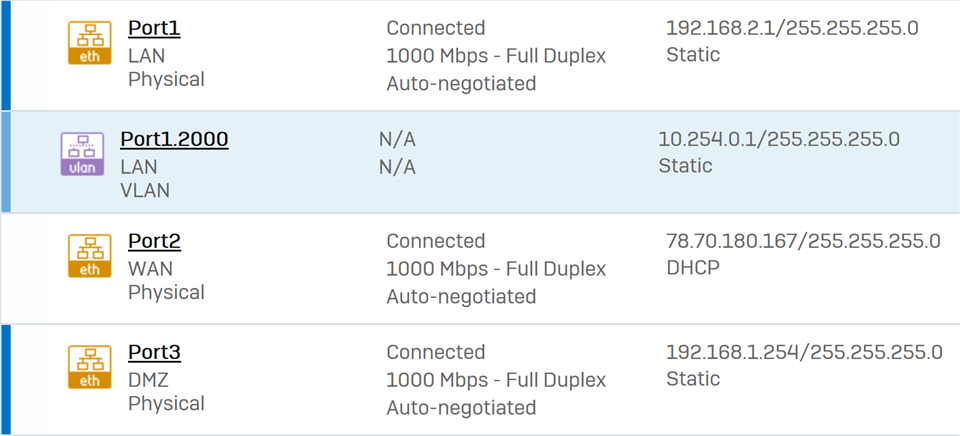Click Port1's Connected status text
The image size is (960, 436).
436,28
